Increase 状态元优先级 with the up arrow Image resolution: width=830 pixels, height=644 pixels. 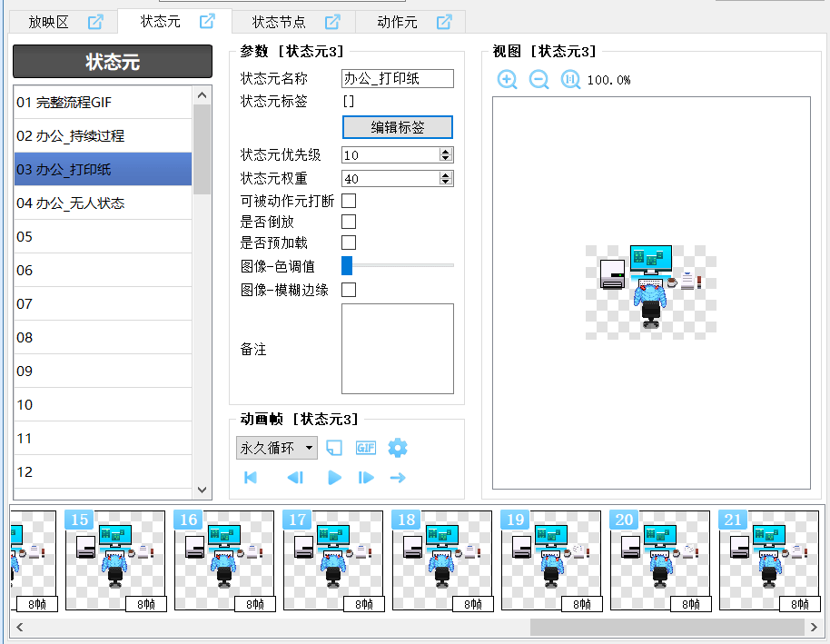point(445,152)
